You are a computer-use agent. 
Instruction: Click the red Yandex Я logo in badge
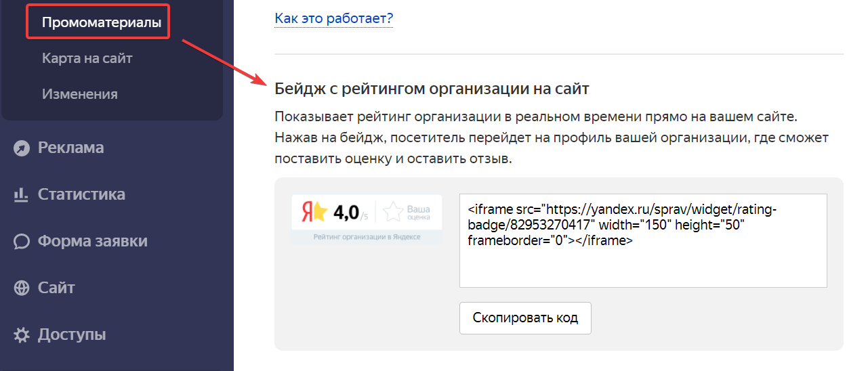[x=307, y=213]
